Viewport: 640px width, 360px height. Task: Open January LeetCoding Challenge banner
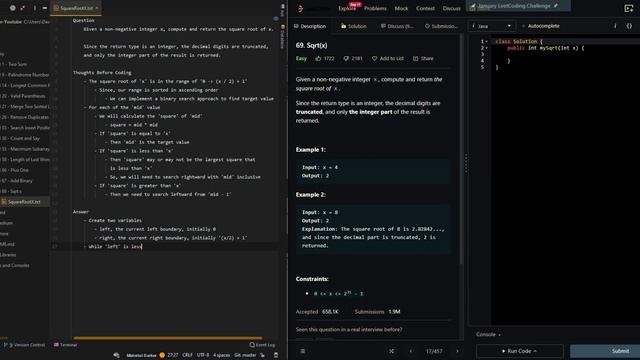(518, 6)
